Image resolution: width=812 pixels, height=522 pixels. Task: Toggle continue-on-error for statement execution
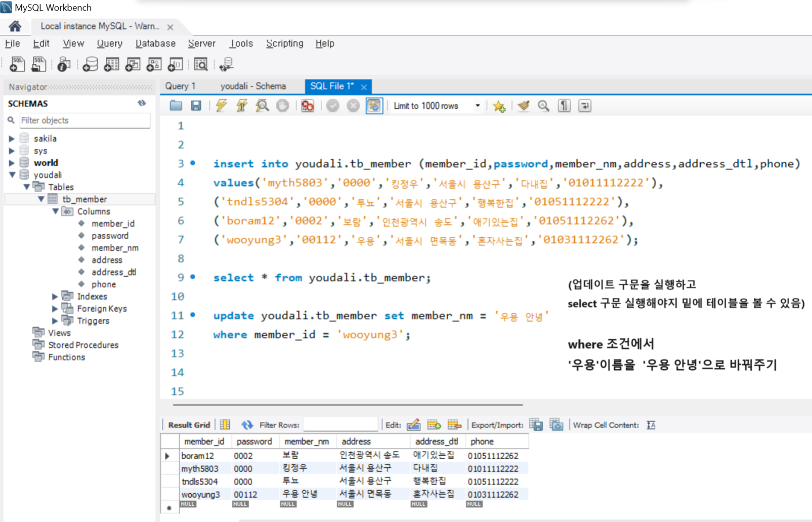click(x=308, y=106)
